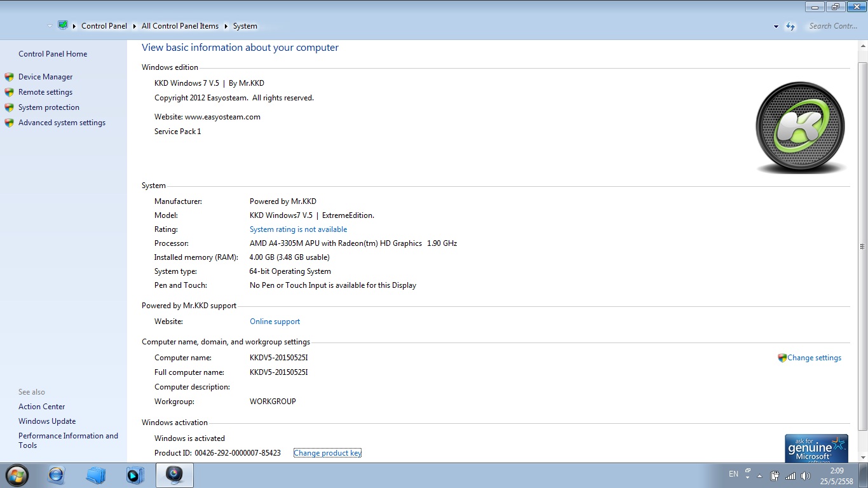Click the processor value AMD A4-3305M APU
Viewport: 868px width, 488px height.
(353, 243)
